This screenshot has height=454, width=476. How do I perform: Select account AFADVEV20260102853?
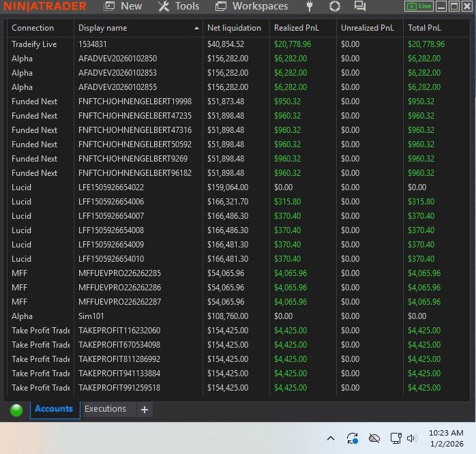point(117,73)
